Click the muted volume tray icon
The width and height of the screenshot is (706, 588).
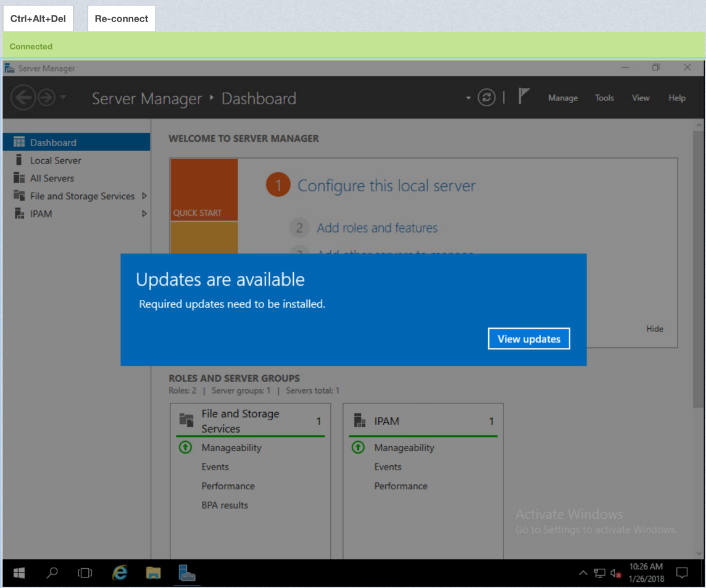[616, 573]
